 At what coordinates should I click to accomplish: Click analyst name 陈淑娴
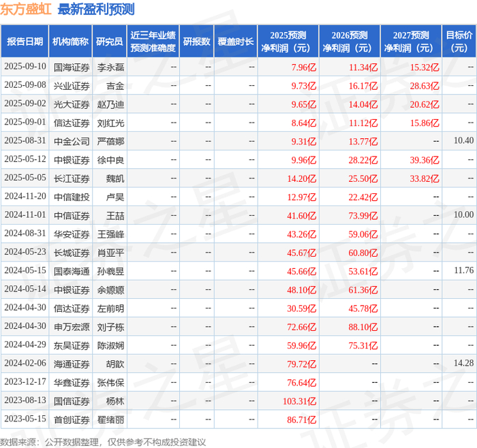coord(110,345)
